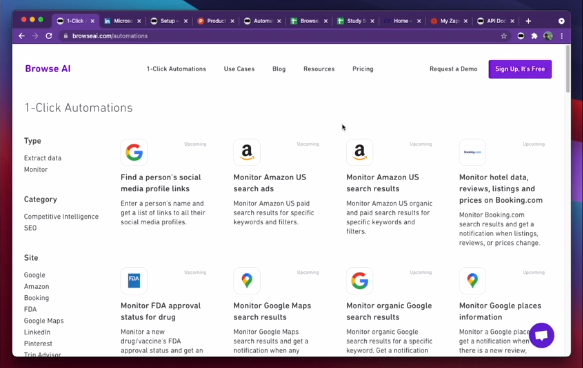
Task: Open a new browser tab
Action: click(x=528, y=21)
